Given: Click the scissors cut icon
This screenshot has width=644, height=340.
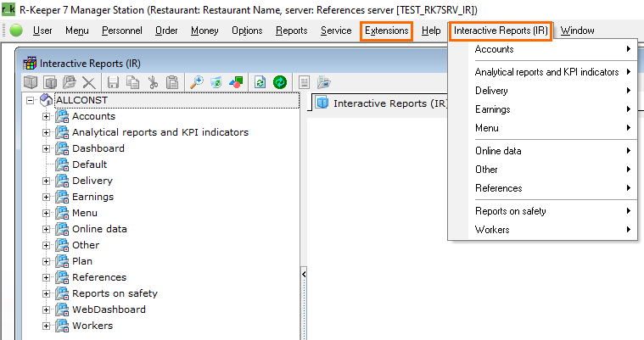Looking at the screenshot, I should click(153, 82).
